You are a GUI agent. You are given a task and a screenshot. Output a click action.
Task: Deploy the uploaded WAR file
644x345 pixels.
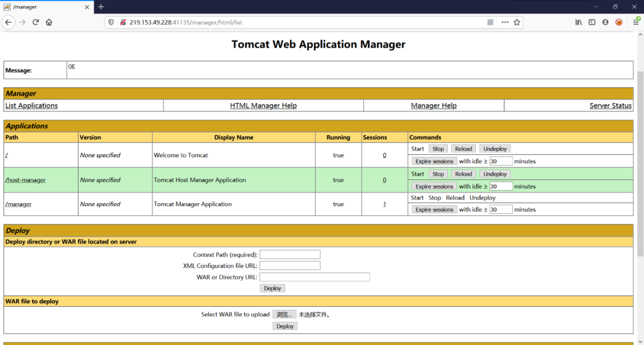click(284, 326)
